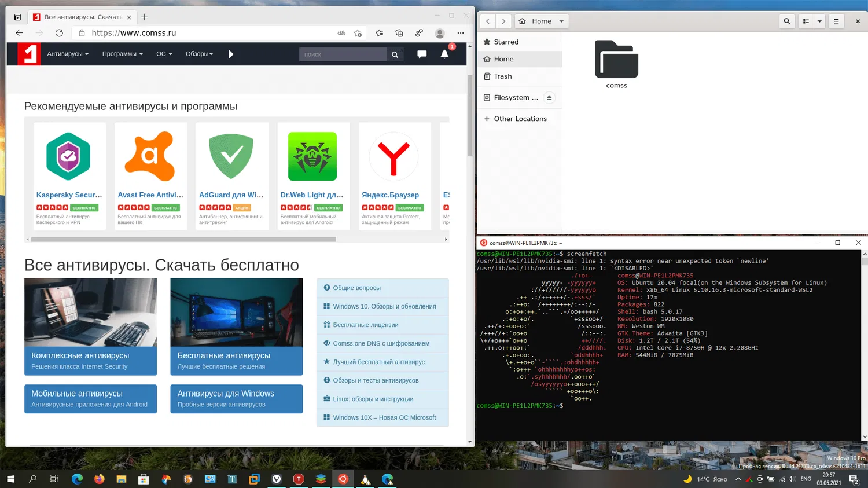Go back in the Files window
Image resolution: width=868 pixels, height=488 pixels.
tap(488, 21)
